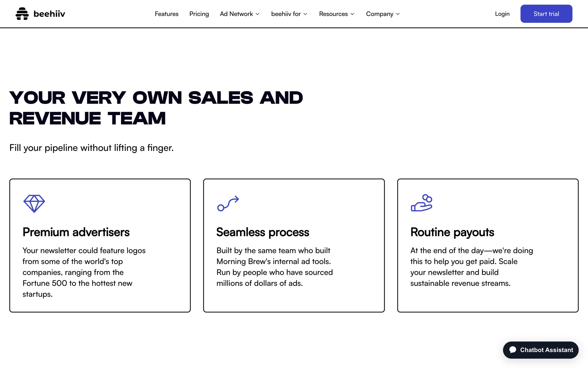Expand the Resources menu chevron
The image size is (588, 368).
click(352, 14)
